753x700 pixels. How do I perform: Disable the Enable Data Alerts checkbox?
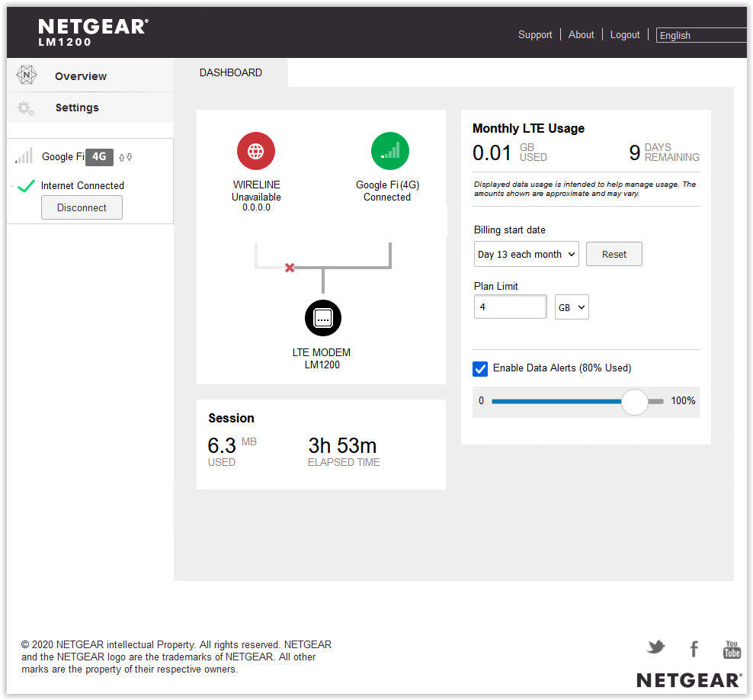coord(480,368)
